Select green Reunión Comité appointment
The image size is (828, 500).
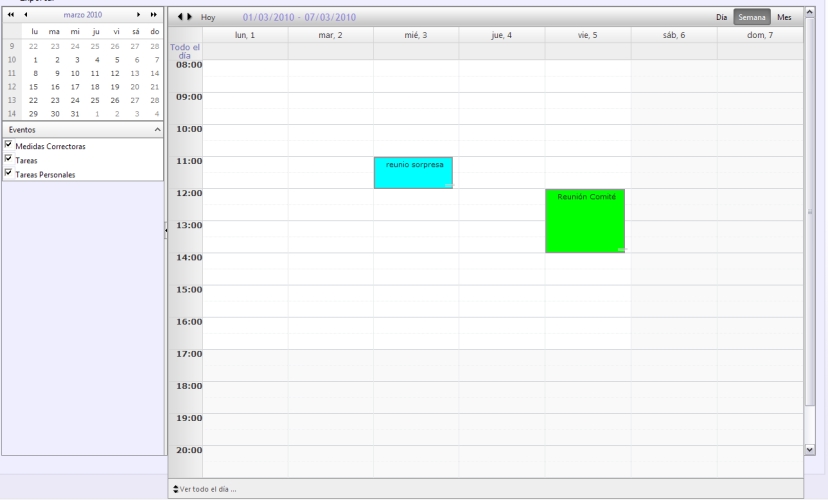pyautogui.click(x=585, y=221)
